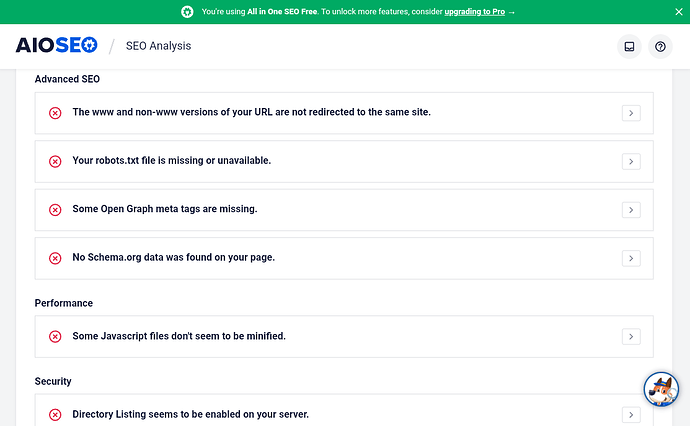Viewport: 690px width, 426px height.
Task: Click error icon beside www redirect issue
Action: tap(55, 113)
